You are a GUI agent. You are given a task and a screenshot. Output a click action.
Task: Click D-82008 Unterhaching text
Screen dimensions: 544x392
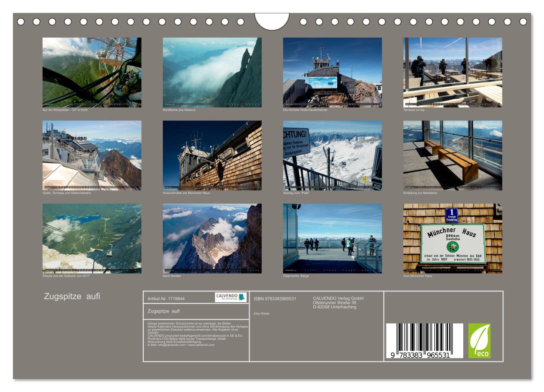tap(334, 307)
